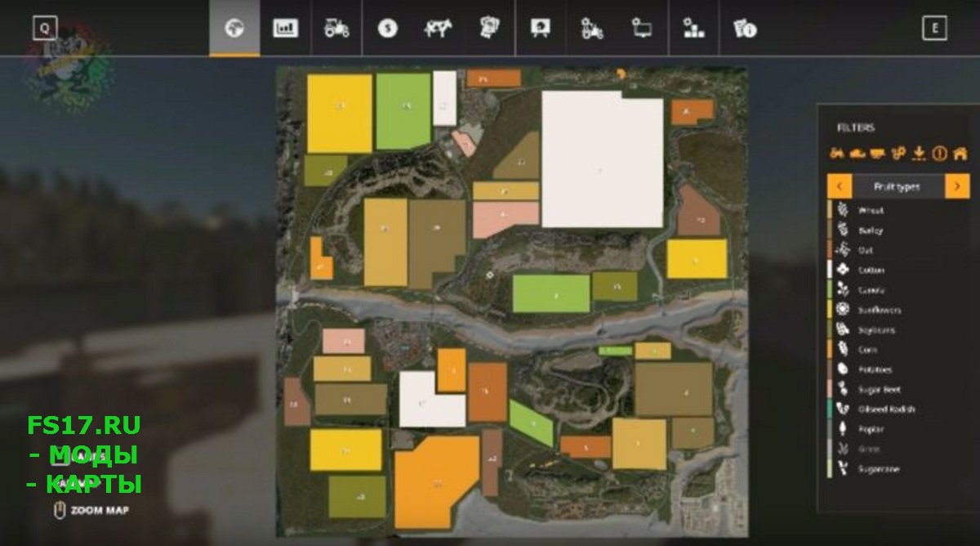Open game settings tractor-with-gear tab
The image size is (980, 546).
click(591, 28)
